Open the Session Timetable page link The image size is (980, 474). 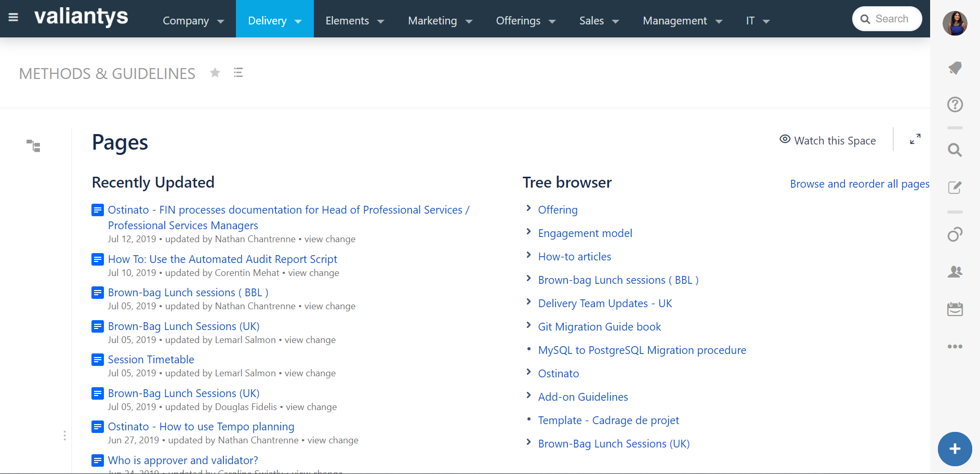151,360
